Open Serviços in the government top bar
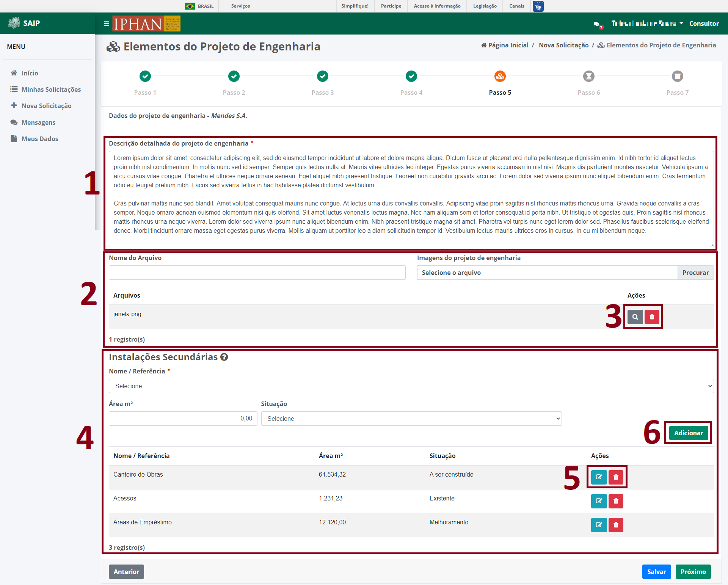This screenshot has height=585, width=728. point(240,6)
